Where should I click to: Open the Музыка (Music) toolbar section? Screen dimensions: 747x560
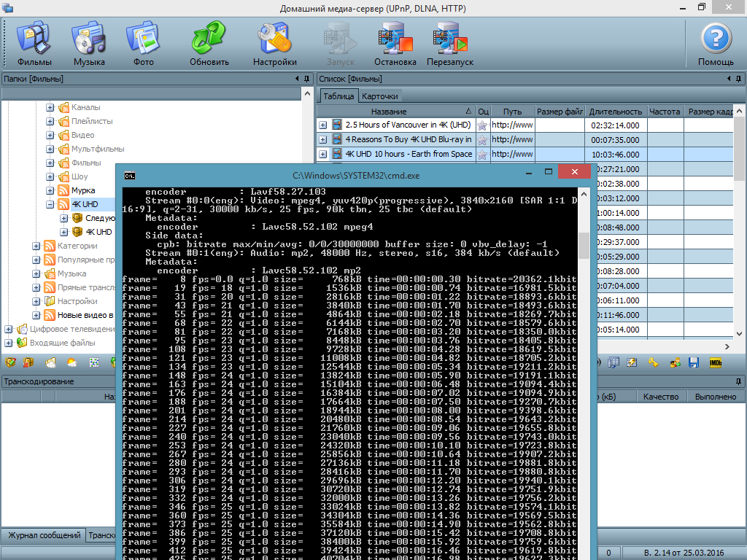pos(89,43)
